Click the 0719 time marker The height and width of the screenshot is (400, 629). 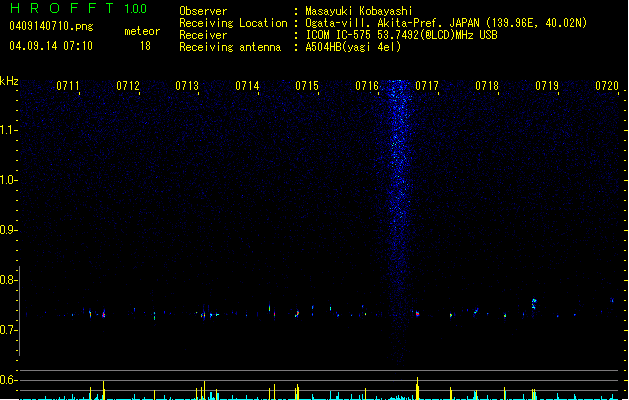click(547, 86)
